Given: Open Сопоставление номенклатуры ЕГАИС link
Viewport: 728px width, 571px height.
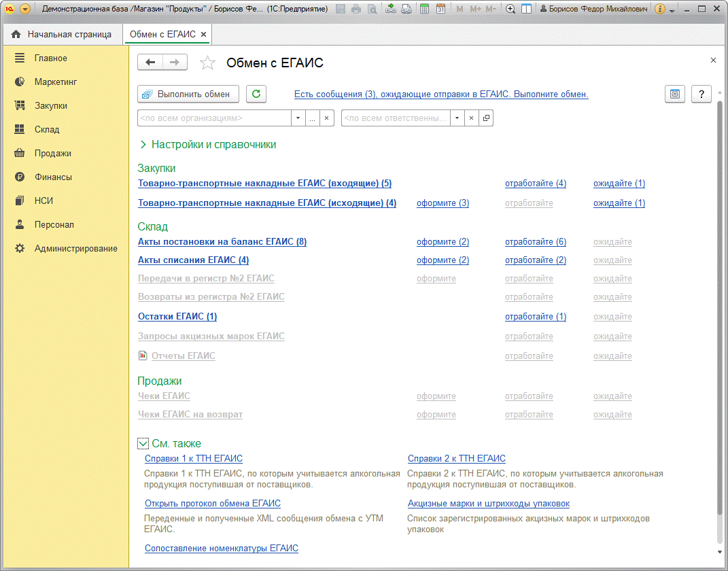Looking at the screenshot, I should coord(221,549).
